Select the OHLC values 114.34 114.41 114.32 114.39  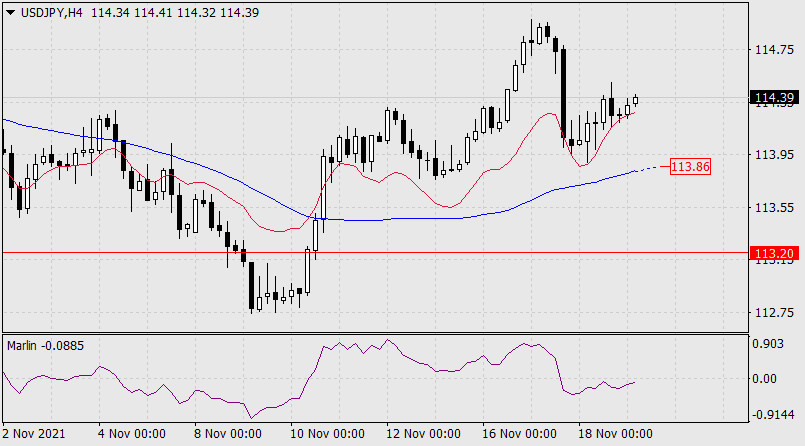click(175, 13)
